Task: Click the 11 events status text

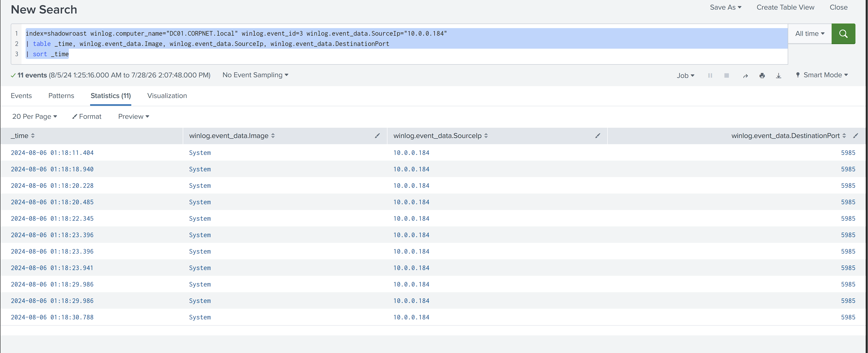Action: click(x=32, y=75)
